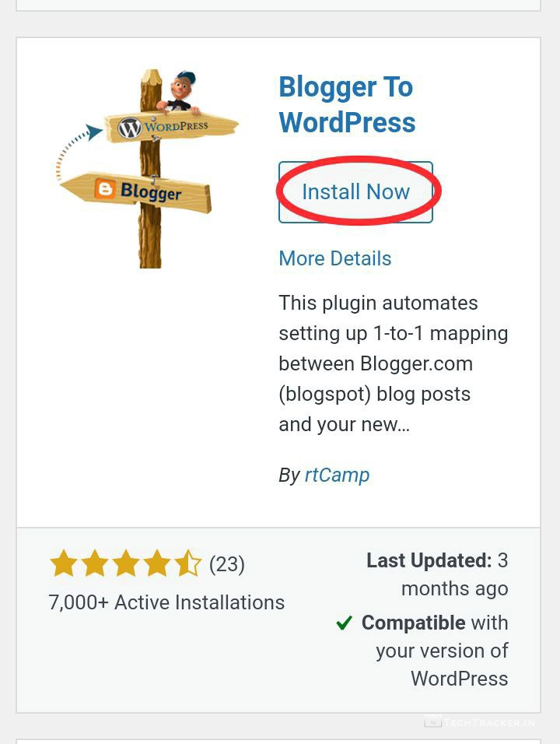Click the 7,000+ Active Installations text

tap(166, 602)
